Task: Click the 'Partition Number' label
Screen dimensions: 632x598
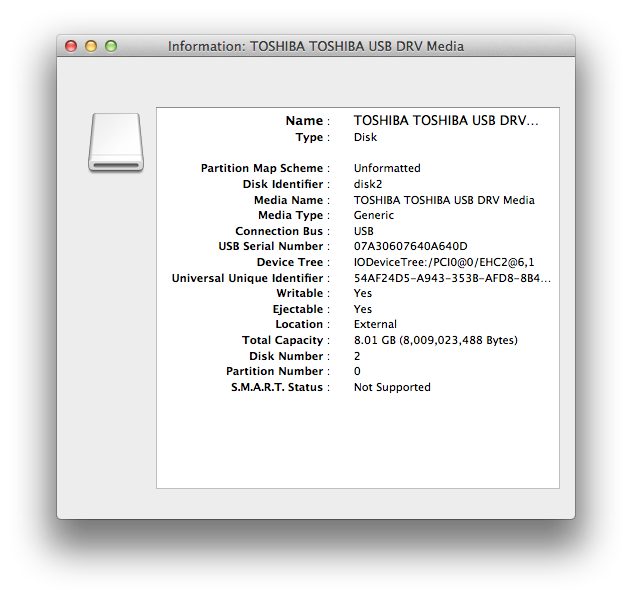Action: pos(274,372)
